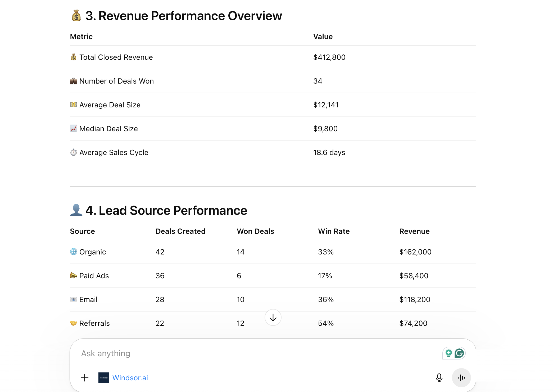Viewport: 553px width, 392px height.
Task: Click the Source column header
Action: [x=82, y=231]
